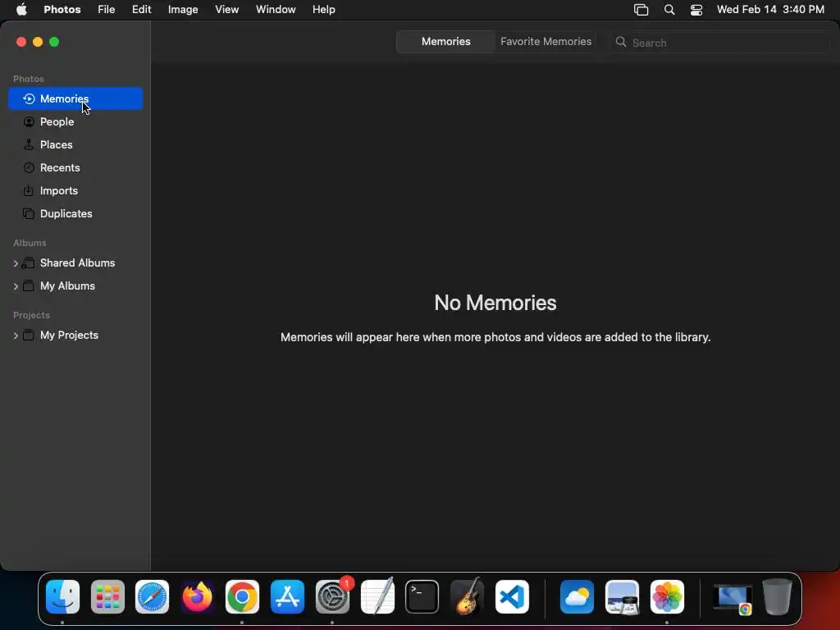Click the Duplicates icon in sidebar
Image resolution: width=840 pixels, height=630 pixels.
(29, 214)
